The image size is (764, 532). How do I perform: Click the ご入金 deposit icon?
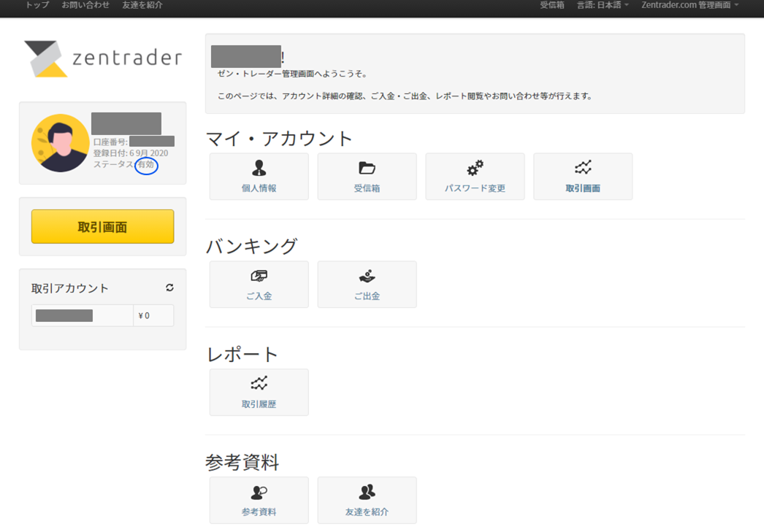[x=259, y=276]
